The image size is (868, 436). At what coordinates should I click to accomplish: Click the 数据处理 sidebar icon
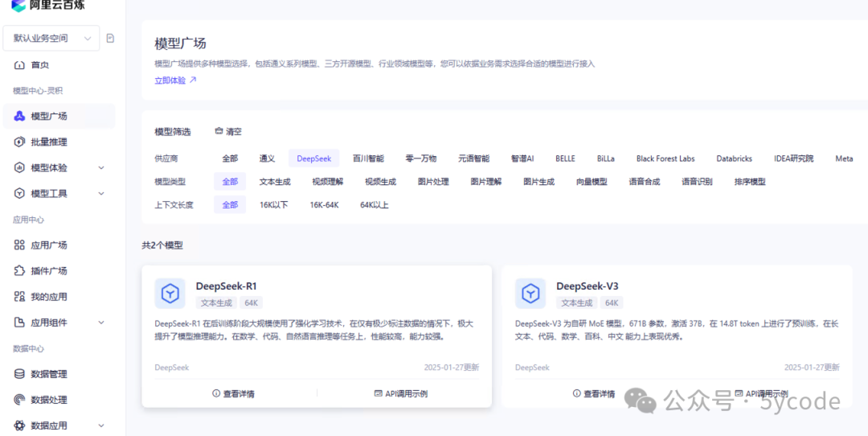coord(19,400)
